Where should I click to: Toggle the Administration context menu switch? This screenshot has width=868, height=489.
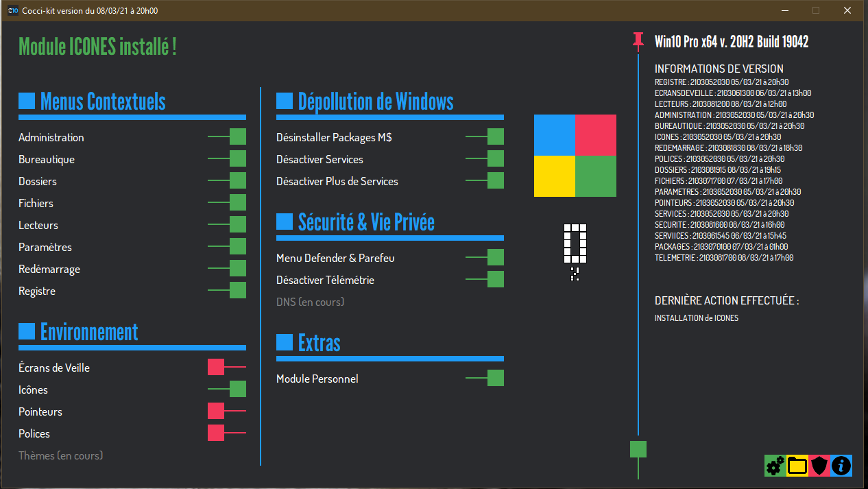(x=227, y=136)
